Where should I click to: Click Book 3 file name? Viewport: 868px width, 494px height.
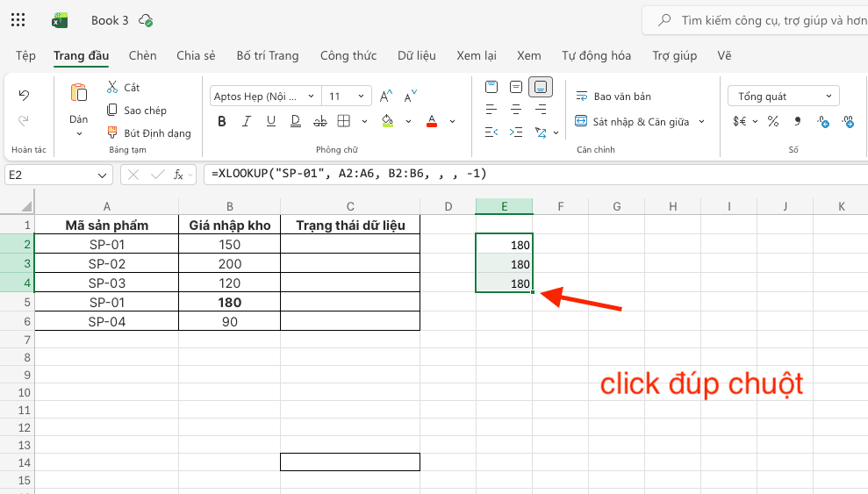pos(110,20)
